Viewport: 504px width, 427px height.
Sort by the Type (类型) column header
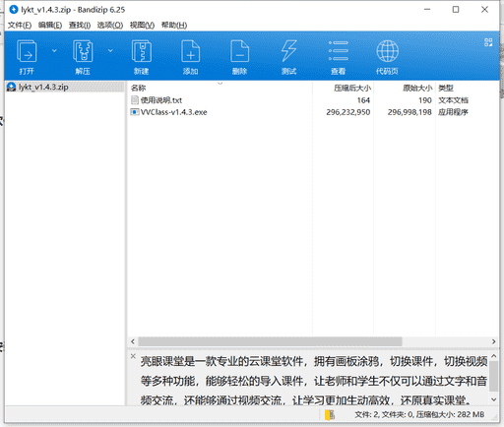coord(468,88)
